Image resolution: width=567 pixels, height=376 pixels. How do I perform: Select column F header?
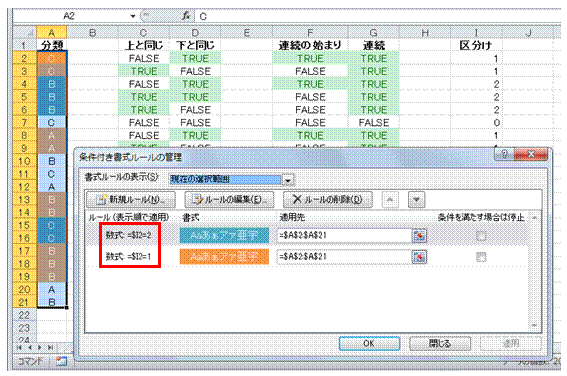pos(310,33)
